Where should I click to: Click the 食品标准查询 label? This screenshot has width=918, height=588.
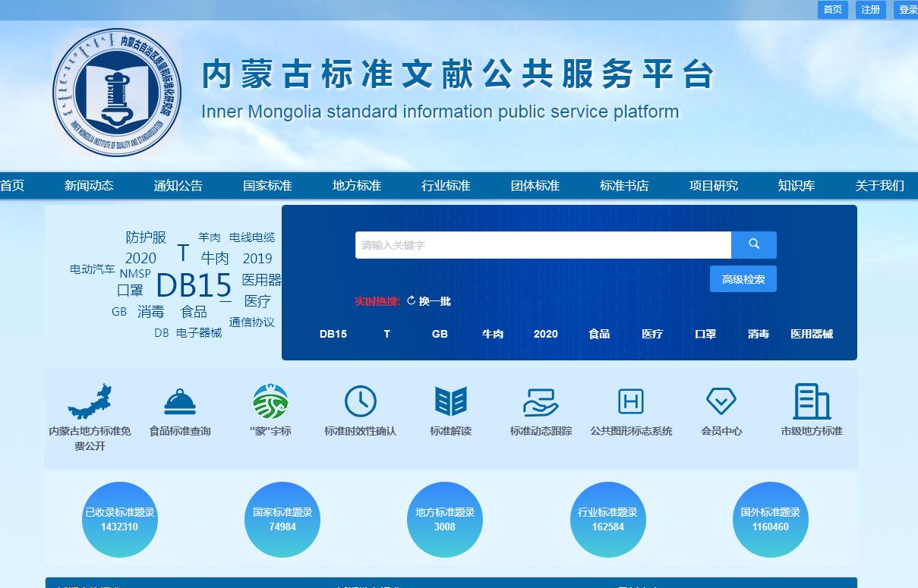click(x=180, y=431)
